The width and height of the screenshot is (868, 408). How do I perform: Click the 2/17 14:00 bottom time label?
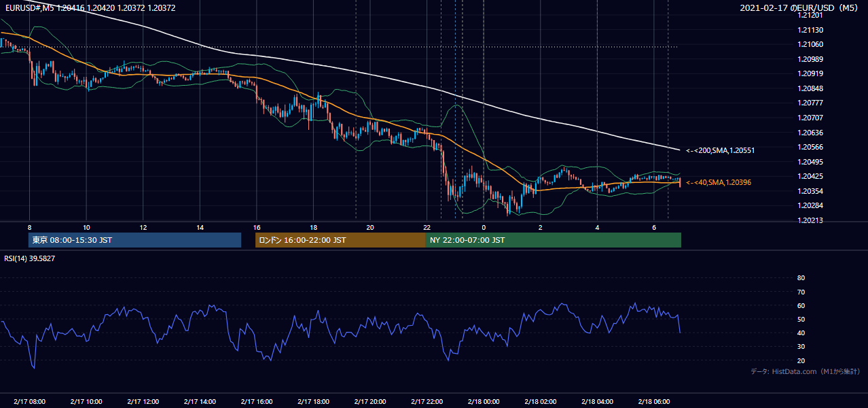coord(200,401)
